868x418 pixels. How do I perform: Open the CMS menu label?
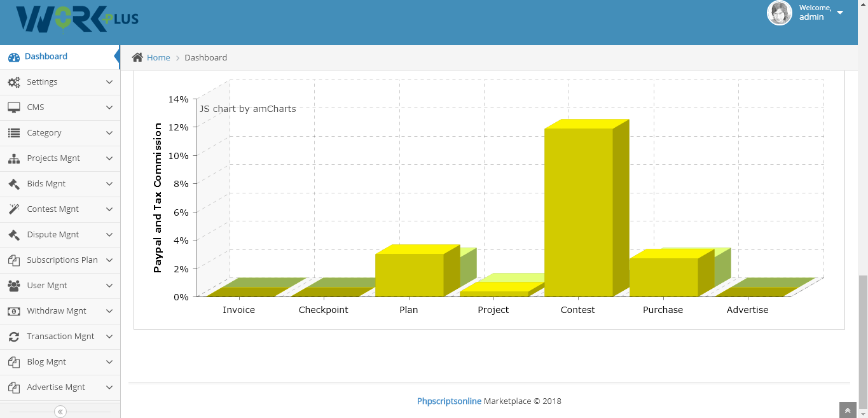(36, 108)
